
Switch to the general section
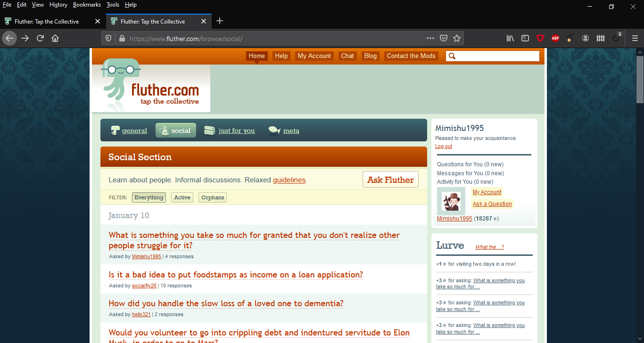point(129,131)
